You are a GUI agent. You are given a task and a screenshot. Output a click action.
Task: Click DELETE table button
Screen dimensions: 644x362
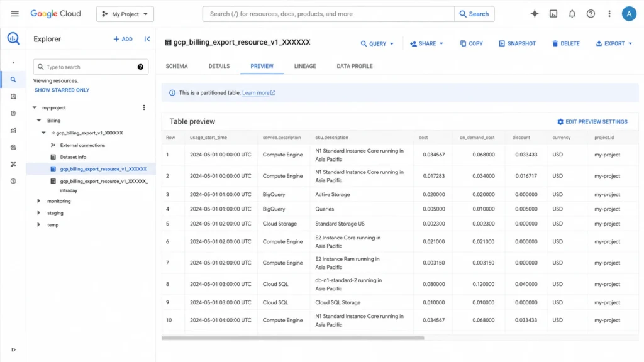pyautogui.click(x=565, y=43)
